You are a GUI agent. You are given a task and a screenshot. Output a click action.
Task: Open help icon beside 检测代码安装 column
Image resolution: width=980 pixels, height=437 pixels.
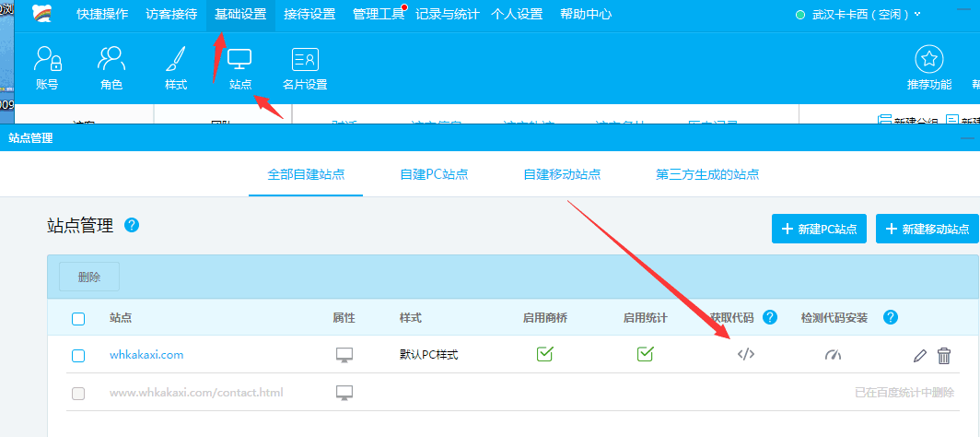(x=891, y=317)
